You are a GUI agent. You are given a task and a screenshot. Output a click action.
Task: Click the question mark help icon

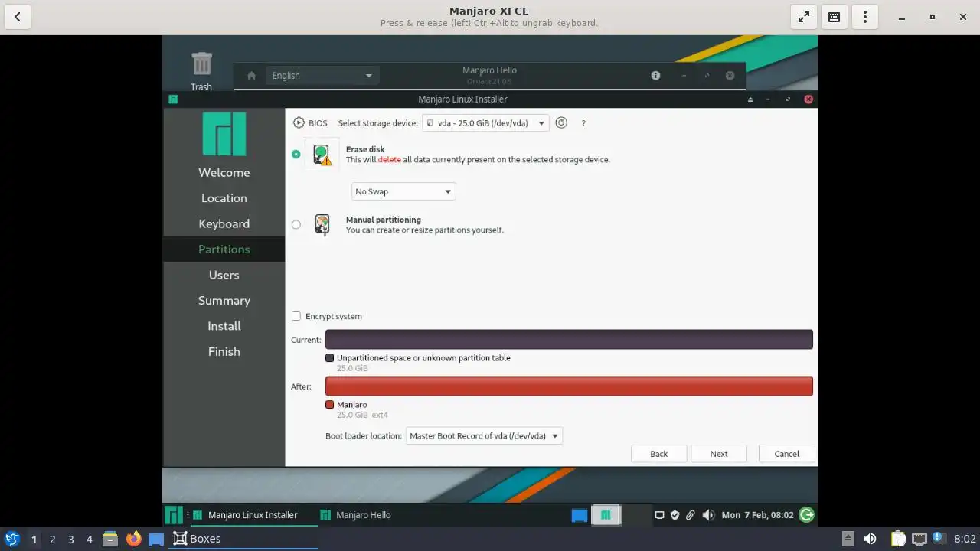click(x=583, y=123)
